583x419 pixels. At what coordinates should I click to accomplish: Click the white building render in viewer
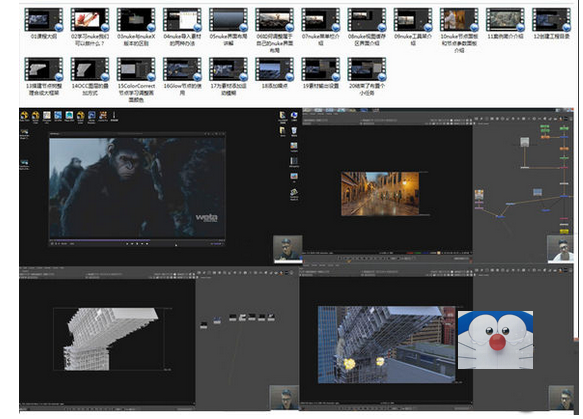pos(111,339)
